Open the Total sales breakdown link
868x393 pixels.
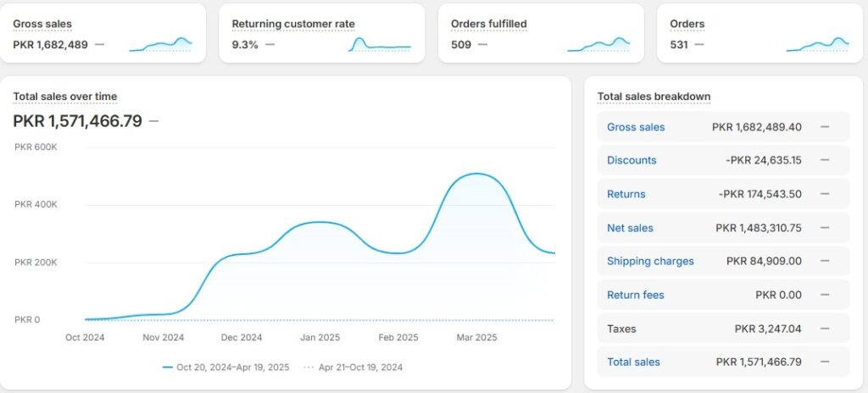pyautogui.click(x=633, y=362)
